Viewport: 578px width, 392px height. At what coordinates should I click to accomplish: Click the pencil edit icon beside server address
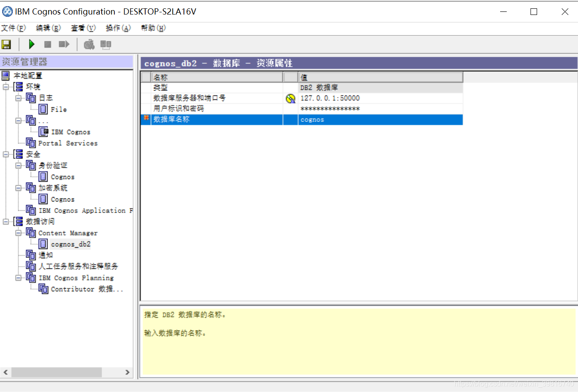tap(290, 99)
